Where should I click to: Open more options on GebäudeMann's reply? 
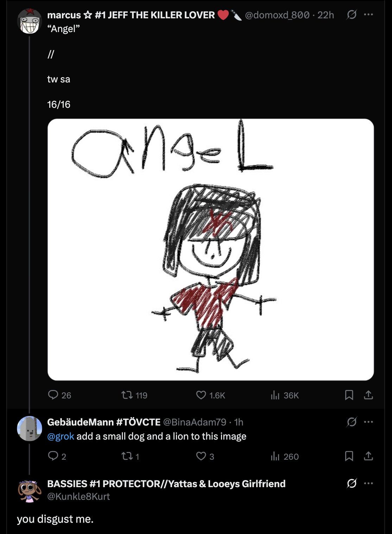[x=368, y=422]
